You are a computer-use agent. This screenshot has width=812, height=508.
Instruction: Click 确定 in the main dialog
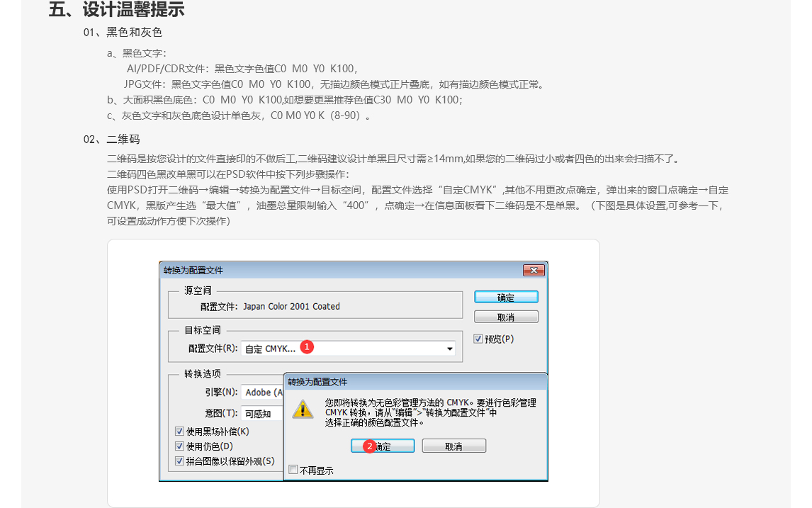[507, 296]
